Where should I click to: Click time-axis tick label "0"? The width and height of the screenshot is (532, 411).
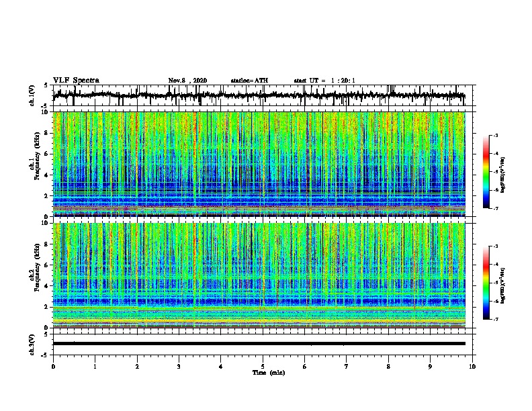pyautogui.click(x=53, y=366)
